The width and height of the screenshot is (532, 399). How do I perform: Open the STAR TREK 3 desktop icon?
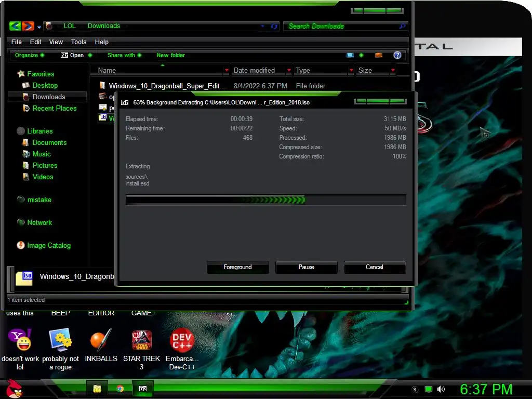[x=141, y=349]
